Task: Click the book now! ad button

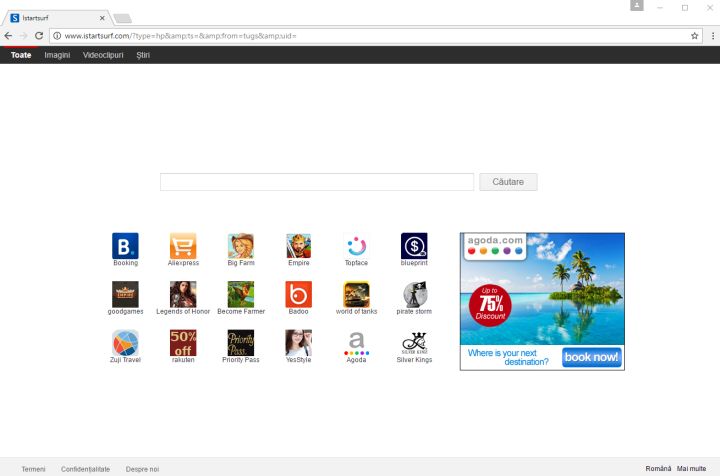Action: click(591, 357)
